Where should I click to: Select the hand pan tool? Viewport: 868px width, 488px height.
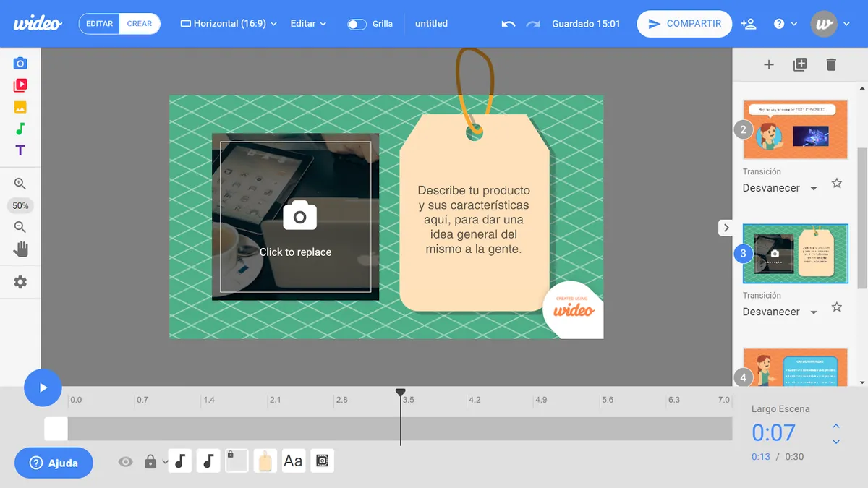[20, 249]
